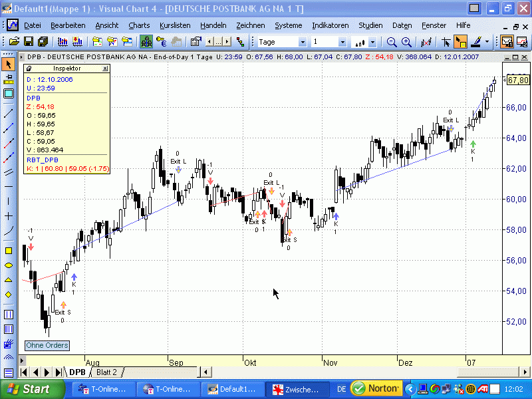Click the Ohne Orders button
The image size is (532, 399).
(47, 345)
